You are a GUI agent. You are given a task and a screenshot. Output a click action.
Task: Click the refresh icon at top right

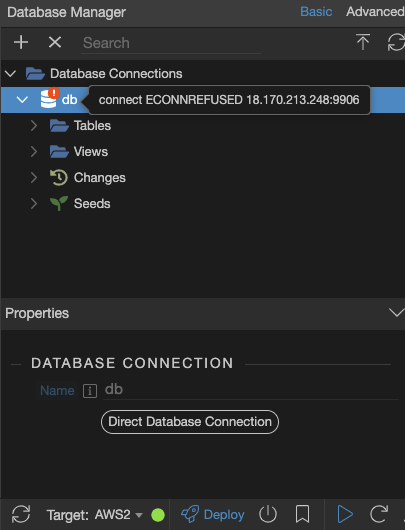click(396, 43)
